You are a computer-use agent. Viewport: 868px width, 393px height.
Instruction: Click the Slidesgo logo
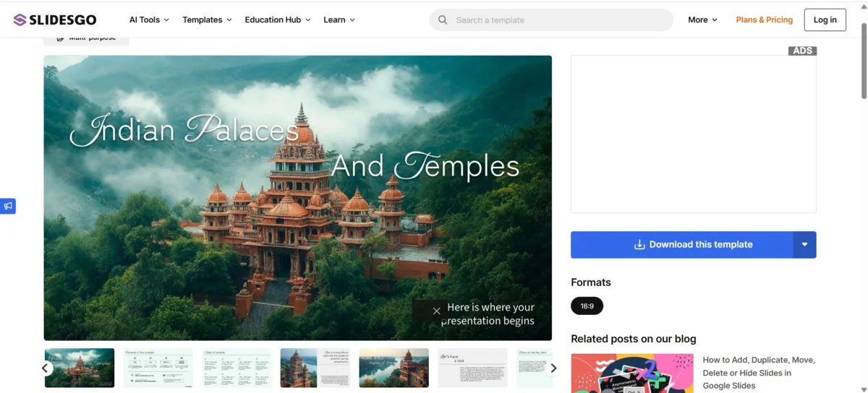coord(54,20)
